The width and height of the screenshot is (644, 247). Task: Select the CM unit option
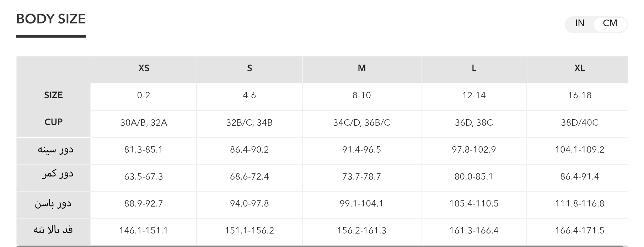click(x=610, y=23)
